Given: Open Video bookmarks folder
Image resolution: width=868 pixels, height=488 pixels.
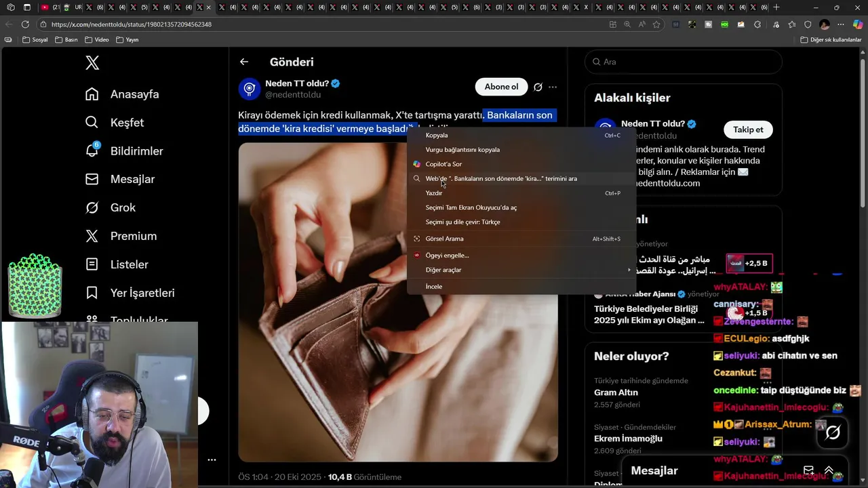Looking at the screenshot, I should (x=96, y=40).
